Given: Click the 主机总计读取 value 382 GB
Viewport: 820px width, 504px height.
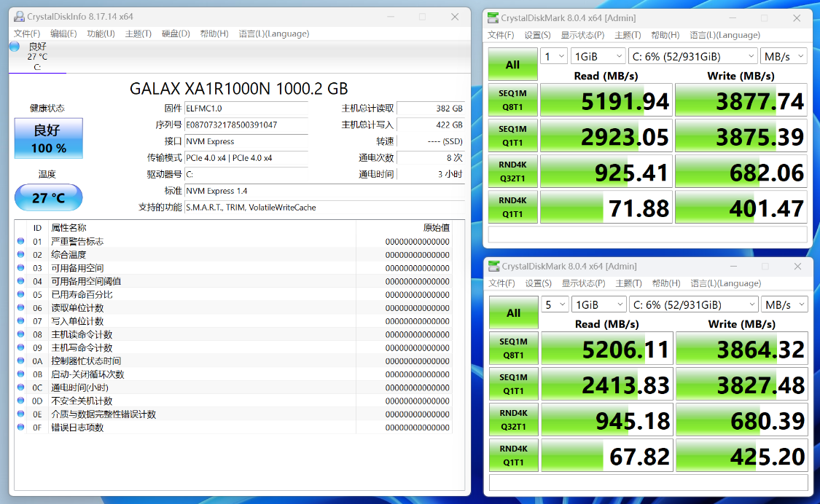Looking at the screenshot, I should pyautogui.click(x=430, y=109).
